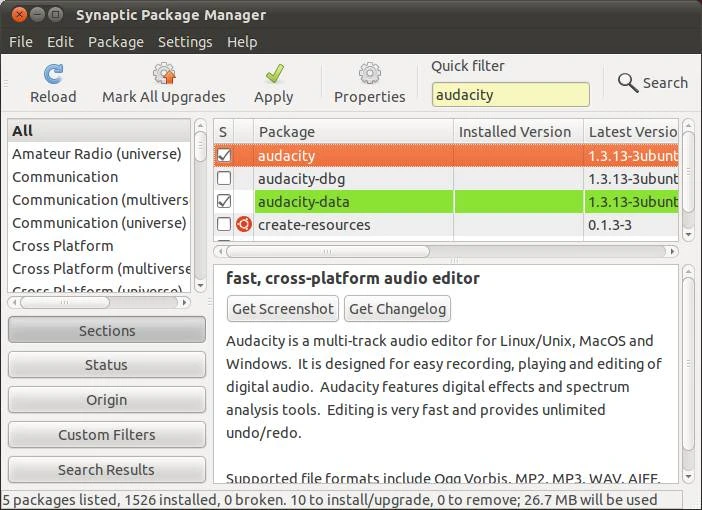Click the Mark All Upgrades gear icon
This screenshot has height=510, width=702.
tap(164, 73)
